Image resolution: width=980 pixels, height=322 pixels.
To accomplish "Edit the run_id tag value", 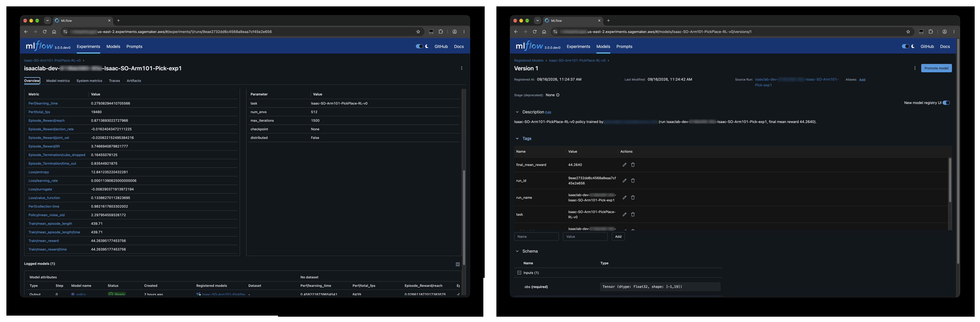I will pos(624,181).
